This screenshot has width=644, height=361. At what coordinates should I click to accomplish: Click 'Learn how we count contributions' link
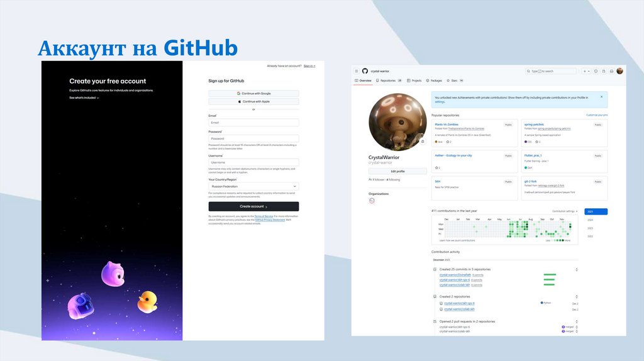(x=457, y=241)
